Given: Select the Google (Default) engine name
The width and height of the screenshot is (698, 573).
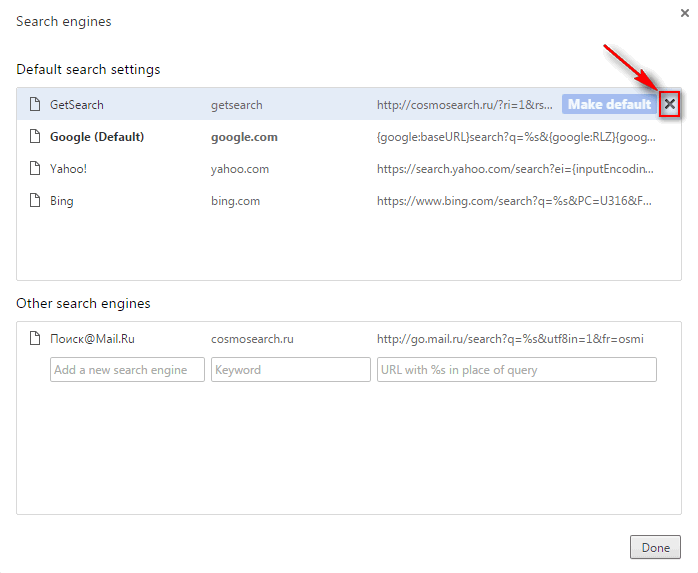Looking at the screenshot, I should (x=97, y=137).
